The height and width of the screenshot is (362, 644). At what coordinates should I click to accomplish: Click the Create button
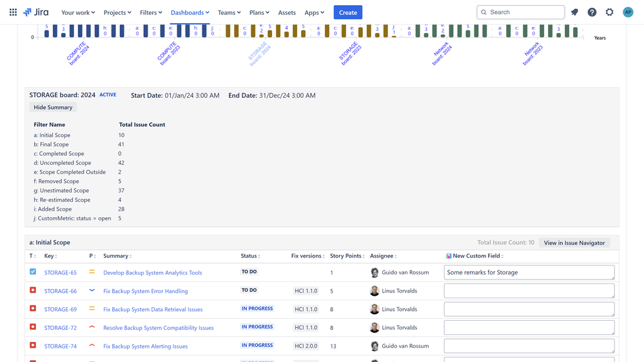coord(348,12)
